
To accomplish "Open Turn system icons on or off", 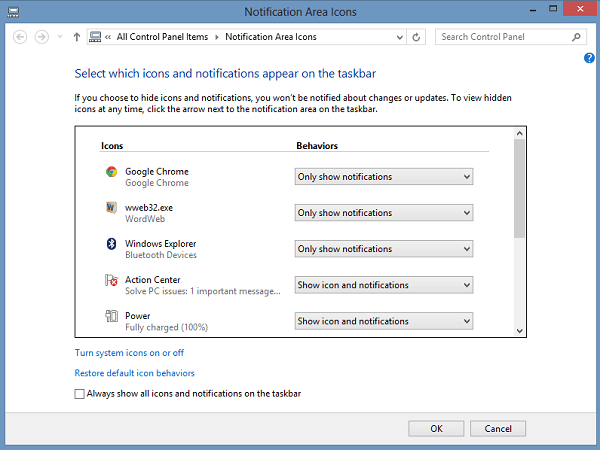I will click(129, 353).
